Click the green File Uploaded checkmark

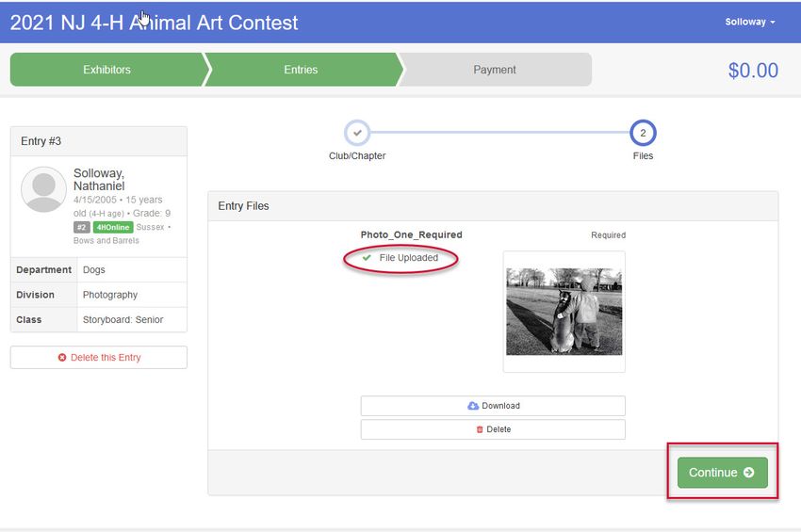(x=367, y=257)
